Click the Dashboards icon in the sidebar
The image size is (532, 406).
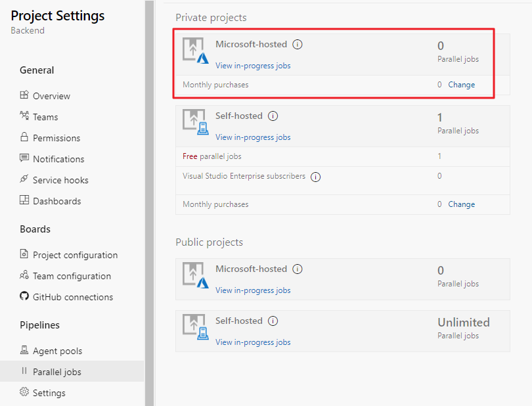click(24, 200)
